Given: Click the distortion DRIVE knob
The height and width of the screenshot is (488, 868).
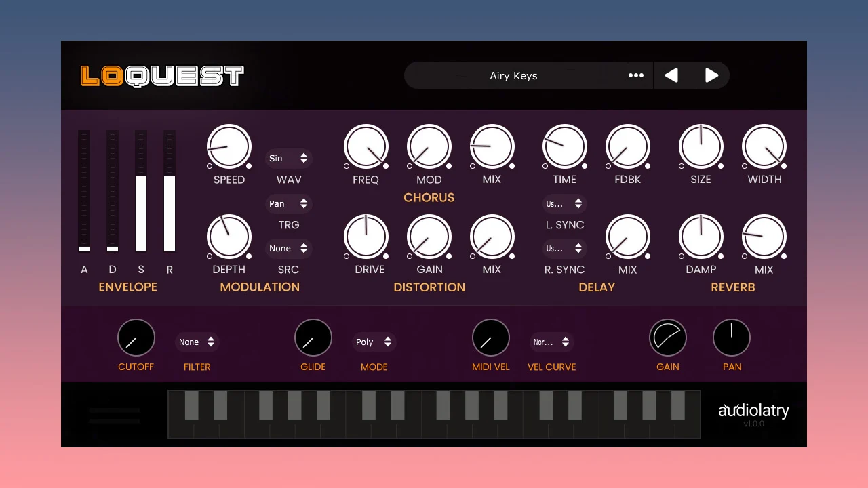Looking at the screenshot, I should point(366,237).
